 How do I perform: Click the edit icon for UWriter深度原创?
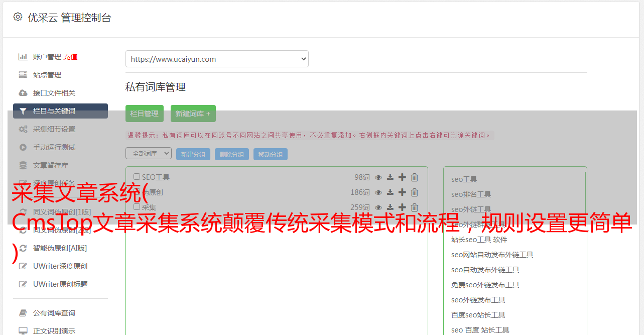(x=23, y=266)
